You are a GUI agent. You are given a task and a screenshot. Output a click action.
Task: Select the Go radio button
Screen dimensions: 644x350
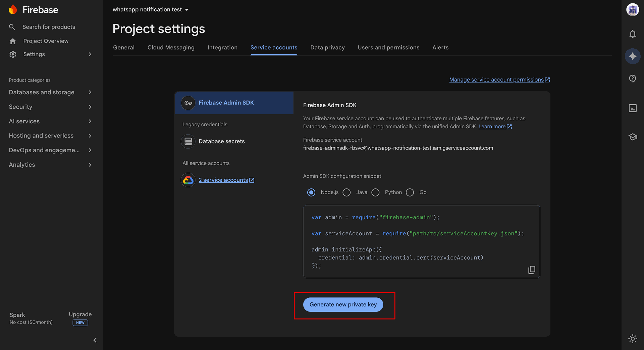coord(410,192)
